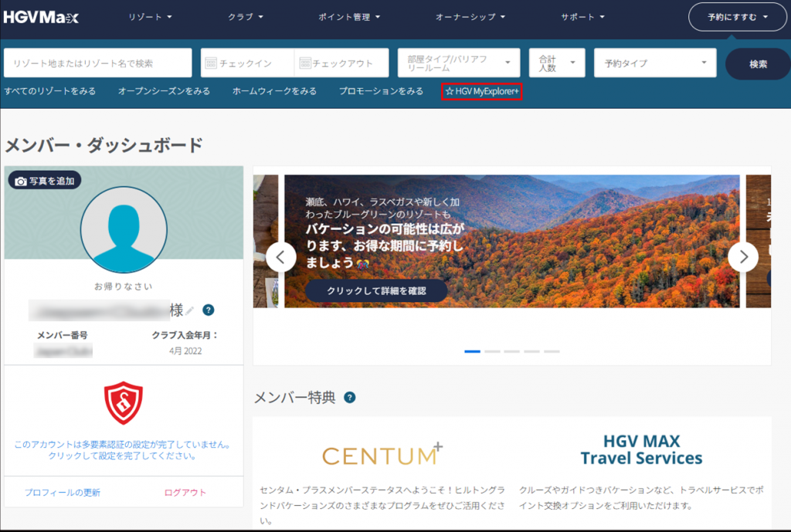This screenshot has height=532, width=791.
Task: Click the HGV MyExplorer+ link
Action: tap(483, 91)
